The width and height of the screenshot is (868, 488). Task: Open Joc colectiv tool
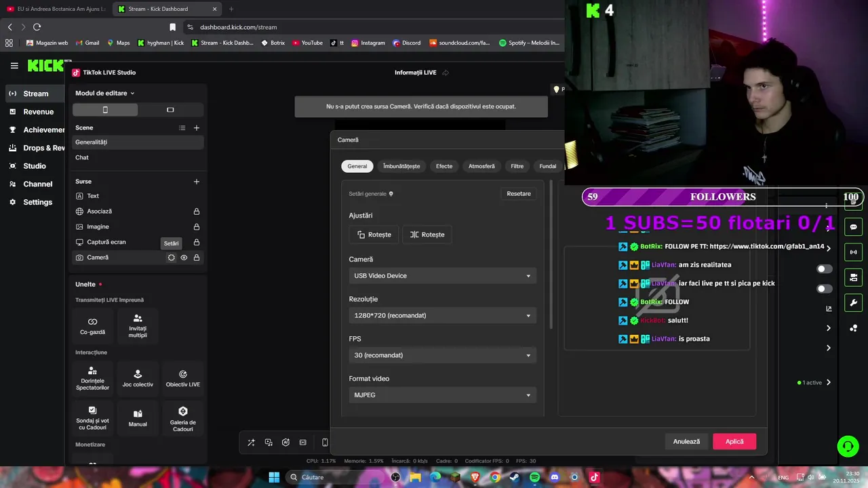[138, 379]
